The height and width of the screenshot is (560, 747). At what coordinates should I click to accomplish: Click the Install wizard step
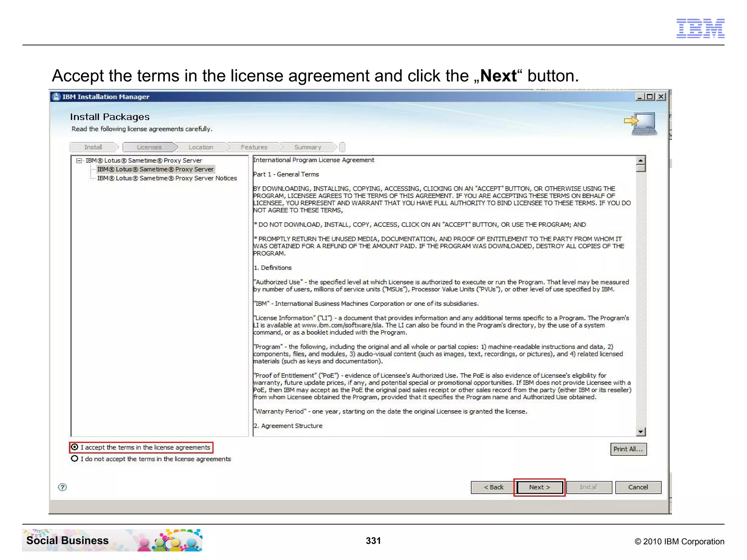tap(93, 147)
